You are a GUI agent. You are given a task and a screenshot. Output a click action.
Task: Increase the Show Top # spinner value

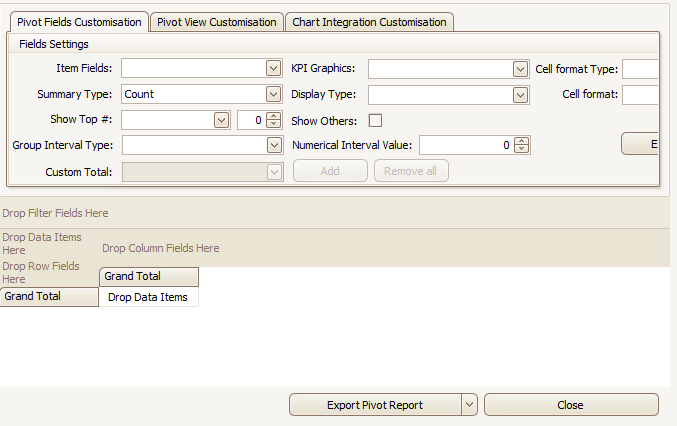coord(274,116)
